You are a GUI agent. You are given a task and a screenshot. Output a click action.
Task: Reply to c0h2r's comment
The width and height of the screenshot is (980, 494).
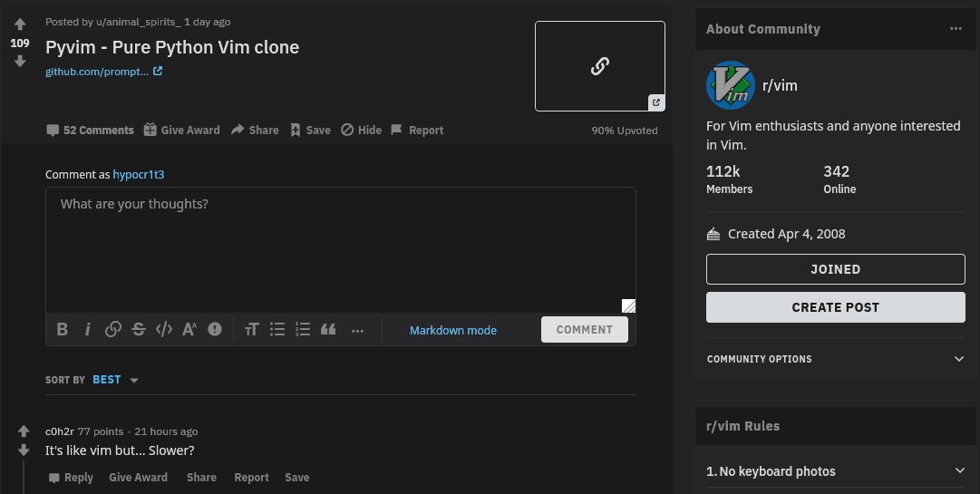coord(71,477)
